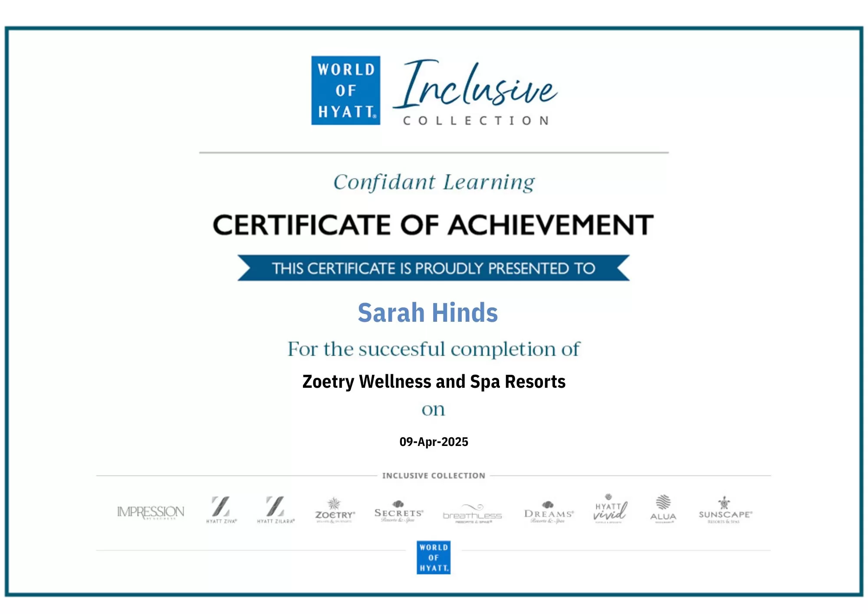Click the World of Hyatt blue logo
Screen dimensions: 868x614
coord(345,91)
